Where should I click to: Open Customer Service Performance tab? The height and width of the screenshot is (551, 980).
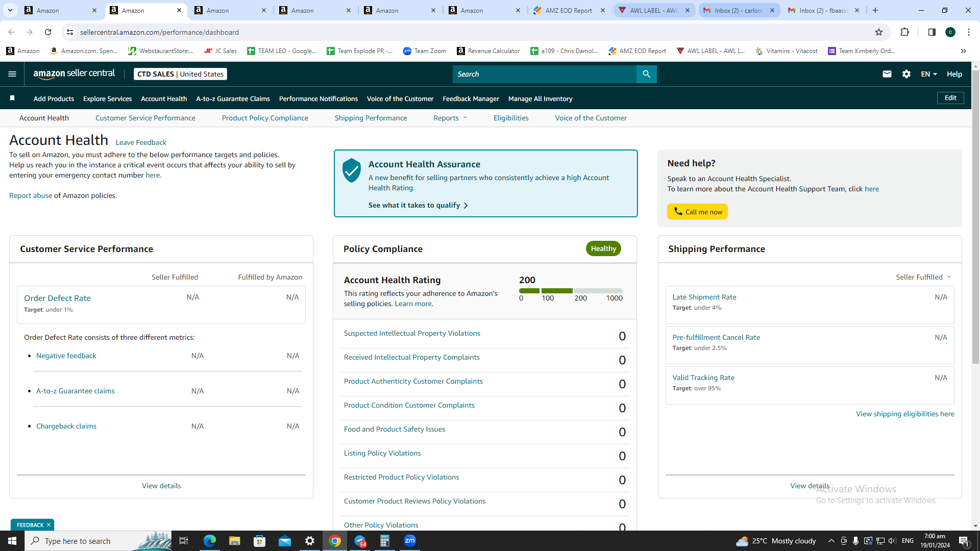coord(145,118)
